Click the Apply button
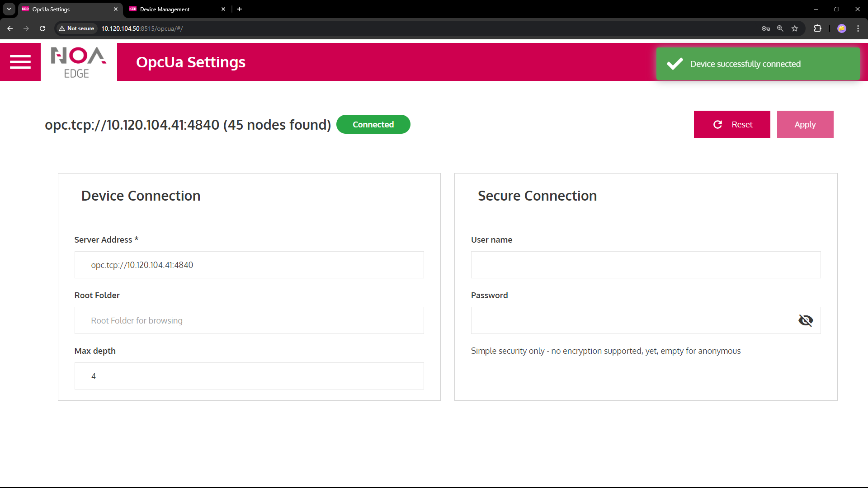Screen dimensions: 868x488 click(x=805, y=124)
